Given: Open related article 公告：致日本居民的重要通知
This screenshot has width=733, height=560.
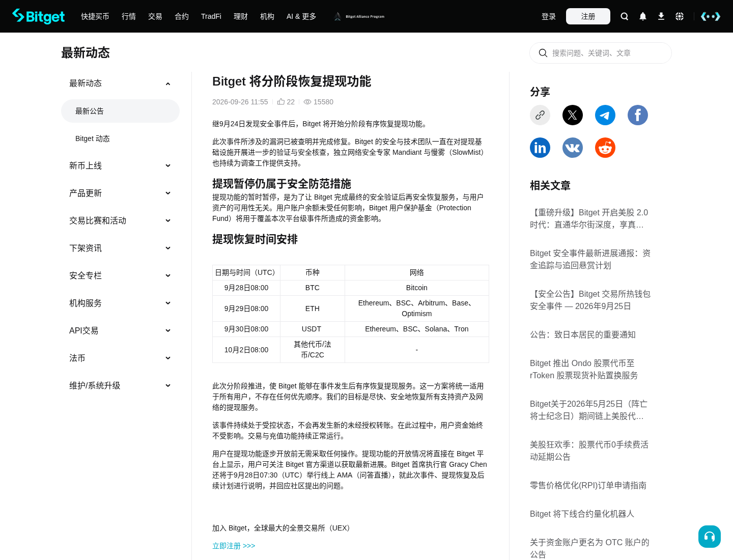Looking at the screenshot, I should [583, 334].
